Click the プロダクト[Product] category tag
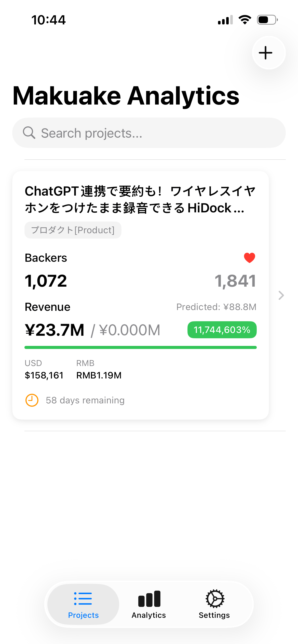 (73, 230)
